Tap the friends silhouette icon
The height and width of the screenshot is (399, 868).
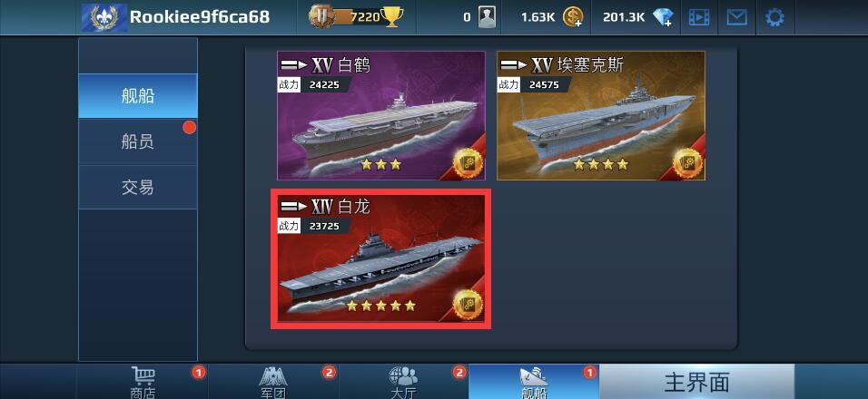coord(488,18)
